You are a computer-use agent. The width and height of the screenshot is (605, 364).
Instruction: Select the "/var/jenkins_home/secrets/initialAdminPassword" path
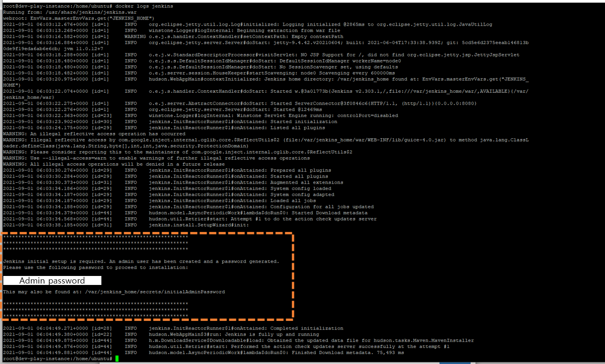(155, 292)
